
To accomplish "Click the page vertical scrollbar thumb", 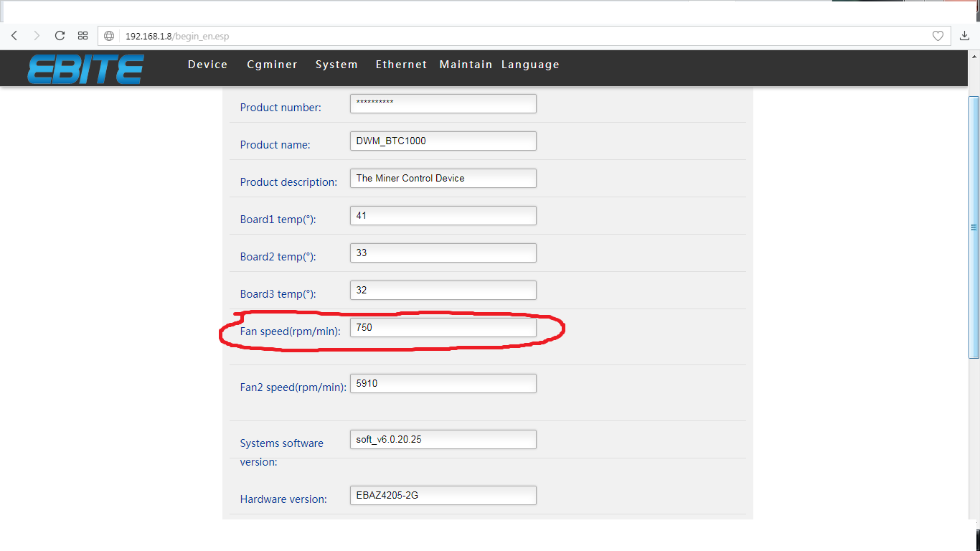I will 974,227.
